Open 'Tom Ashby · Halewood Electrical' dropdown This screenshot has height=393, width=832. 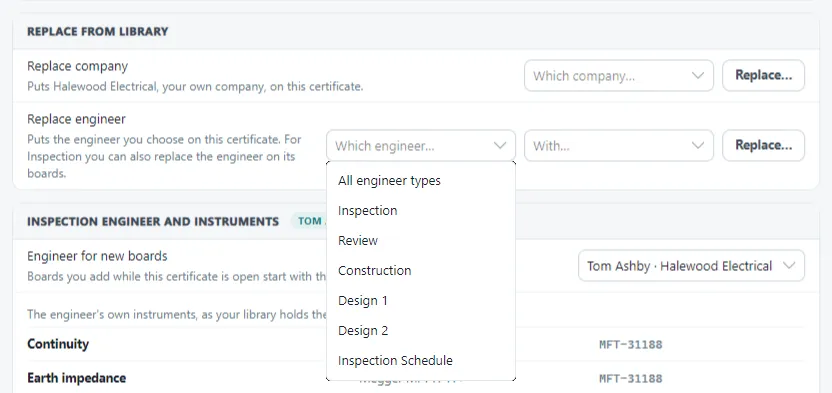click(x=691, y=266)
